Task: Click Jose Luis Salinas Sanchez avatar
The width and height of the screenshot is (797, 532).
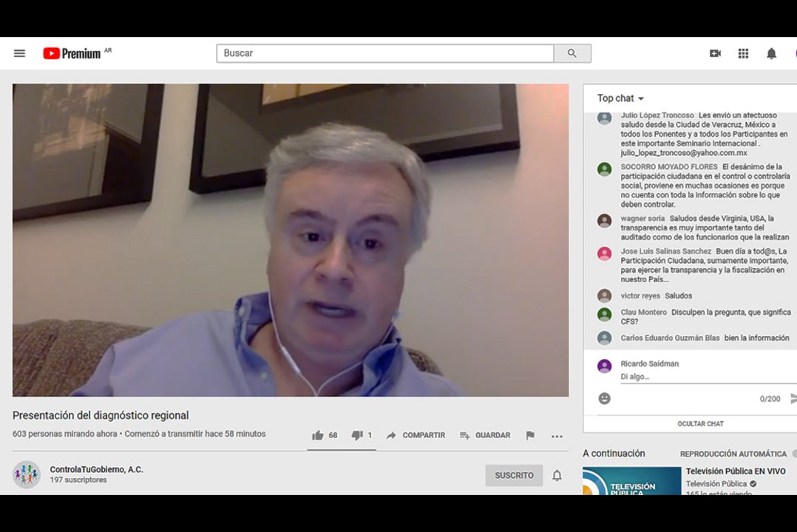Action: [604, 253]
